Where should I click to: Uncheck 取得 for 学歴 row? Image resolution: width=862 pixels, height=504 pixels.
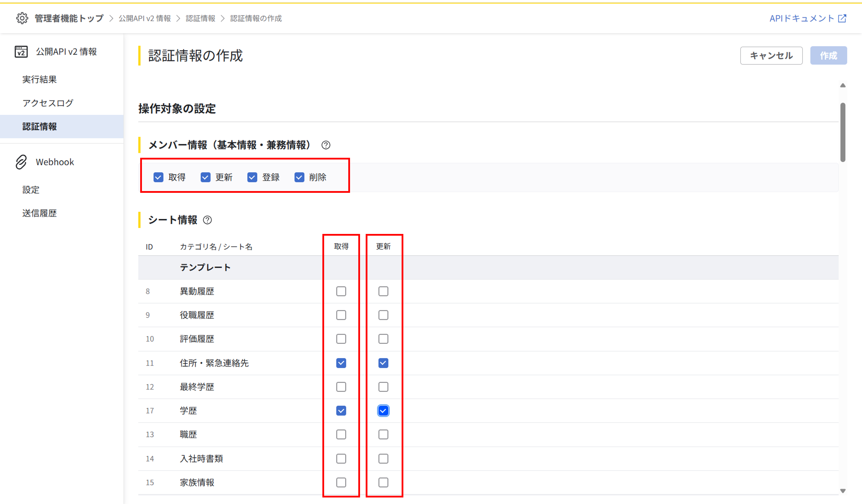pyautogui.click(x=341, y=410)
